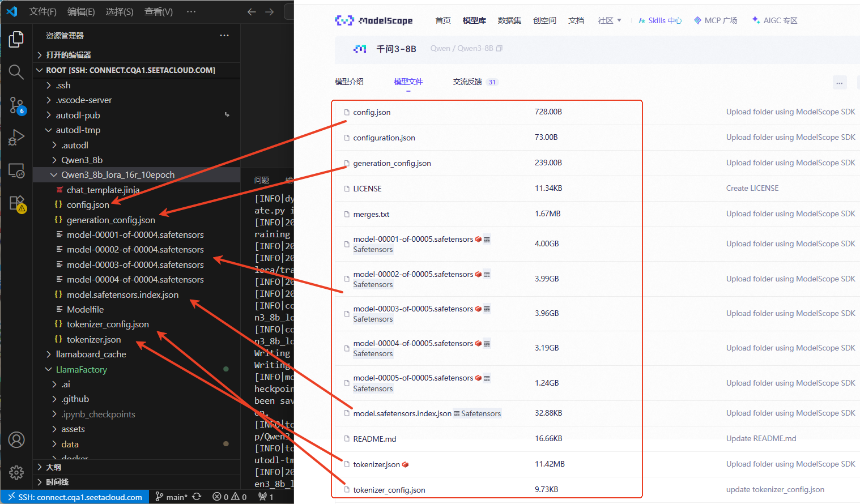
Task: Open Extensions view with warning badge
Action: pos(17,204)
